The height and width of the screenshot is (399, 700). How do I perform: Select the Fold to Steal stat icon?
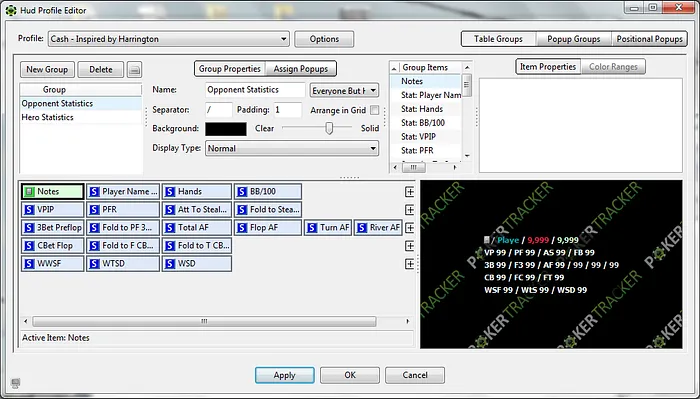point(242,209)
